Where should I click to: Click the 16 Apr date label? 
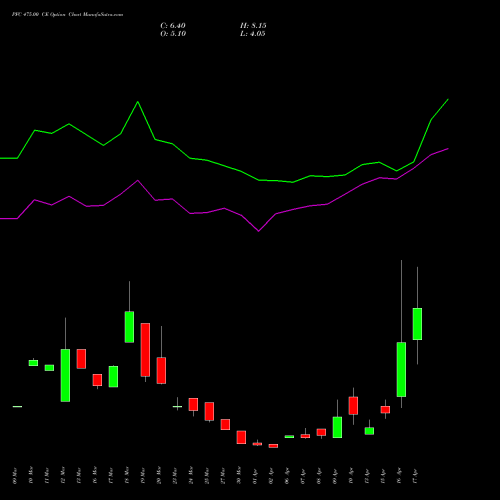click(x=399, y=476)
